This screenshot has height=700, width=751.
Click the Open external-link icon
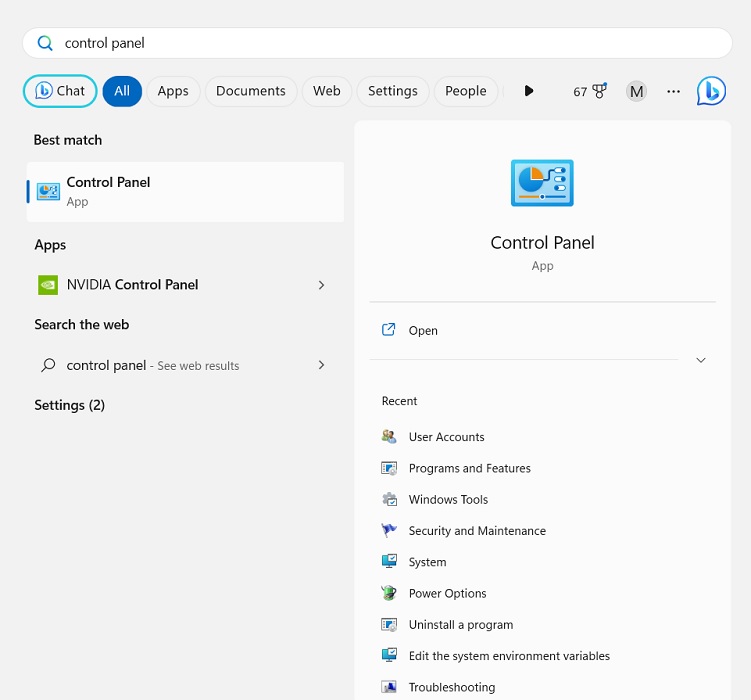point(388,330)
